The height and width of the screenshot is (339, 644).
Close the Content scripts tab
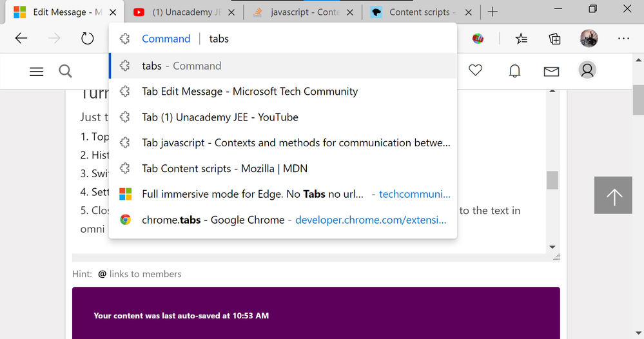click(468, 13)
